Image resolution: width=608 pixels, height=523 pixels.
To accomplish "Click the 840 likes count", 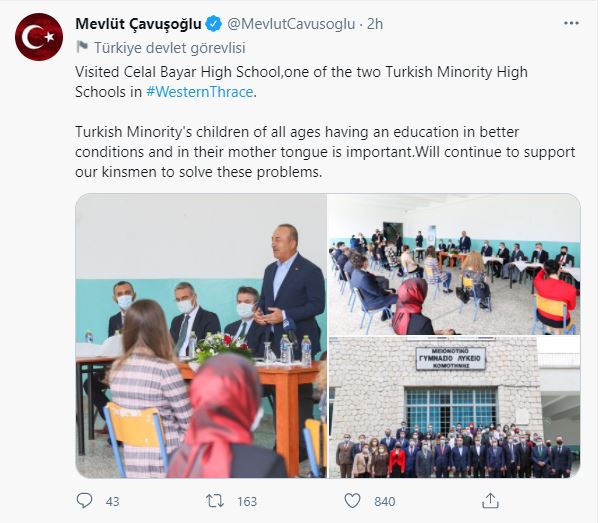I will (385, 502).
